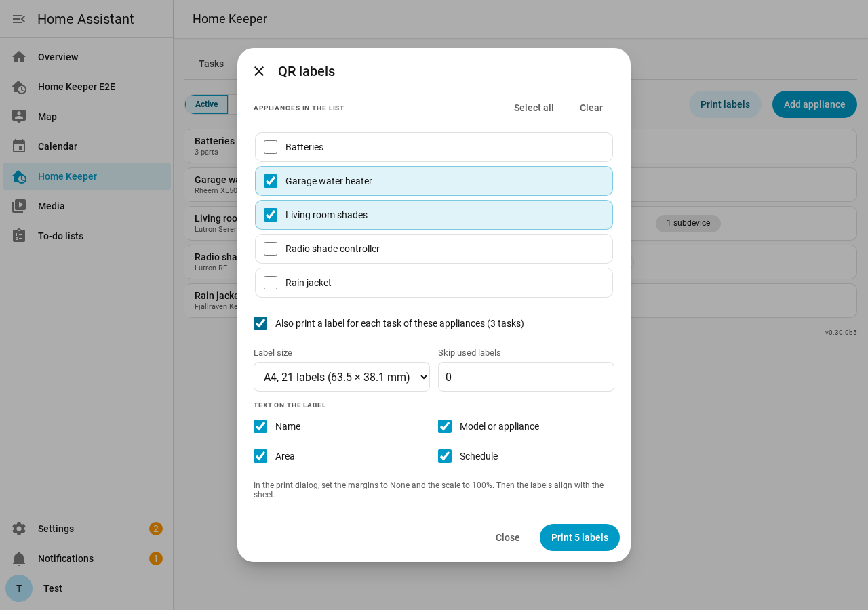
Task: Uncheck Model or appliance checkbox
Action: pos(445,426)
